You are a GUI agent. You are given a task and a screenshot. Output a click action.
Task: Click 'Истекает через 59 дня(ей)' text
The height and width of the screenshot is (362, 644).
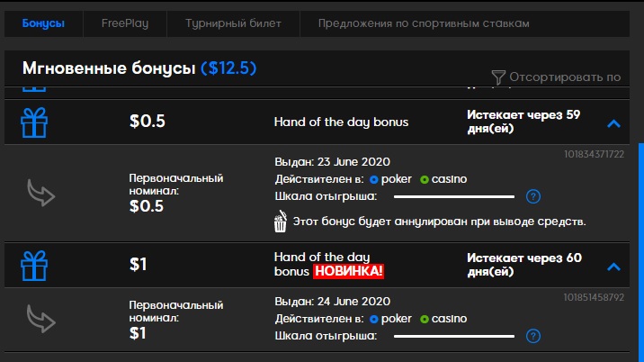[x=523, y=122]
